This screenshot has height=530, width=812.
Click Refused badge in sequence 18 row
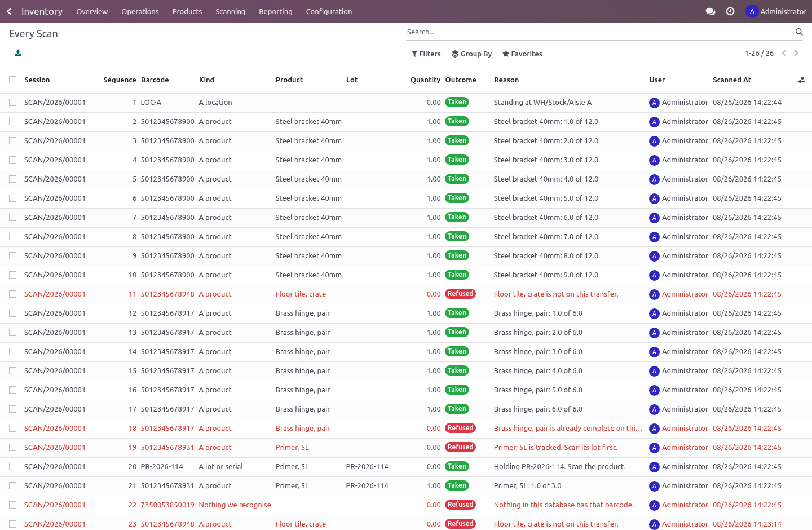point(460,428)
